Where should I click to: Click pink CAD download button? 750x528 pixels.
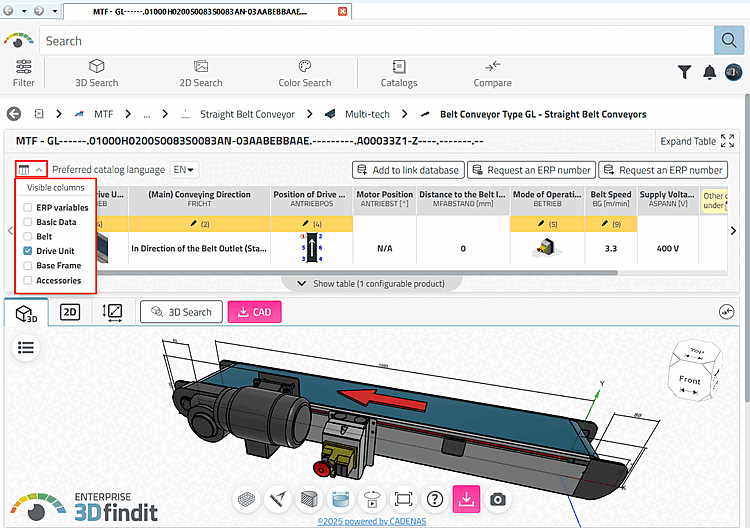[254, 312]
